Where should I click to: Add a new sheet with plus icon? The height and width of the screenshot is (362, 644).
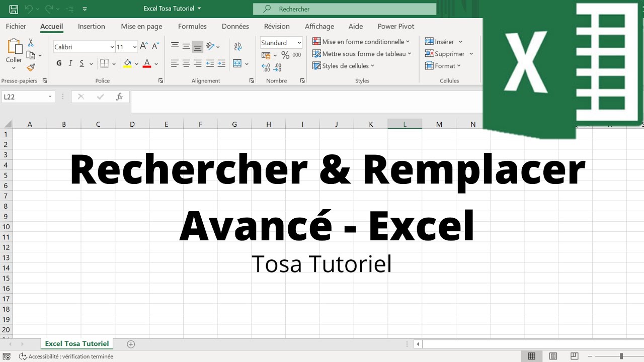point(131,344)
